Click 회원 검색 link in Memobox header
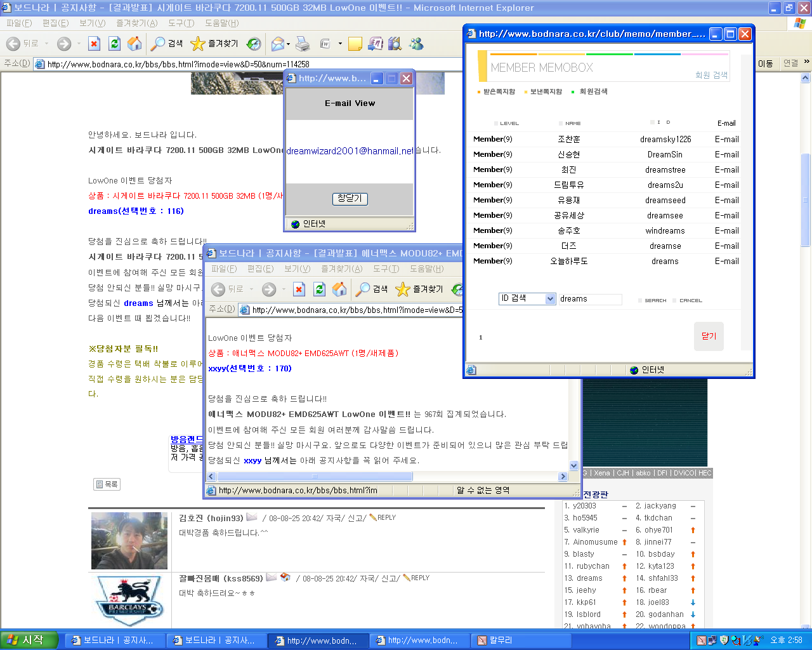The height and width of the screenshot is (650, 812). 711,75
